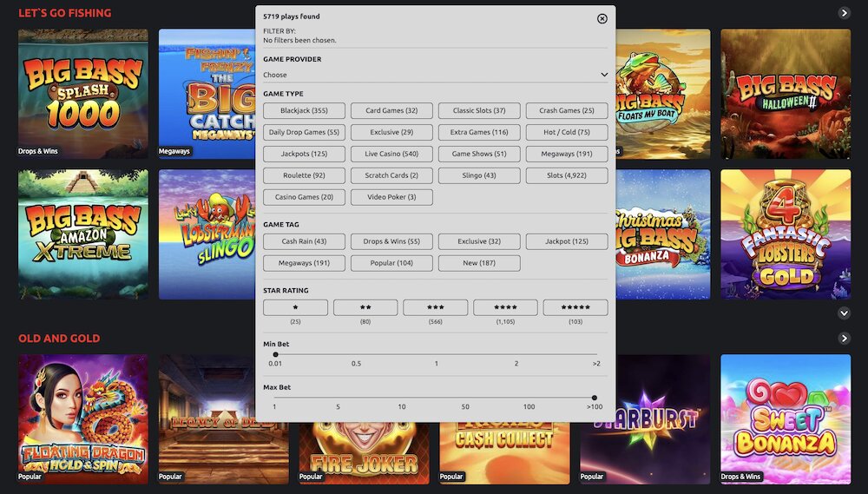The height and width of the screenshot is (494, 868).
Task: Select Scratch Cards (2) filter
Action: coord(391,175)
